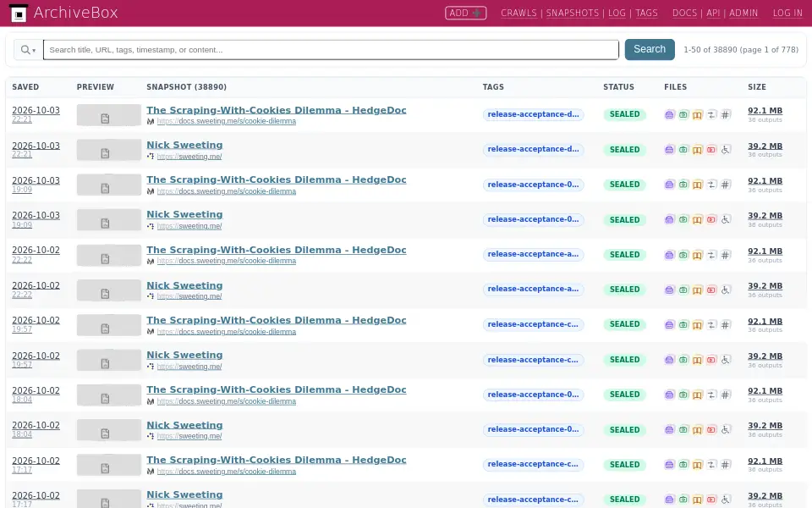Open accessibility icon, 10-03 22:21 Nick Sweeting row
Image resolution: width=812 pixels, height=508 pixels.
[725, 150]
